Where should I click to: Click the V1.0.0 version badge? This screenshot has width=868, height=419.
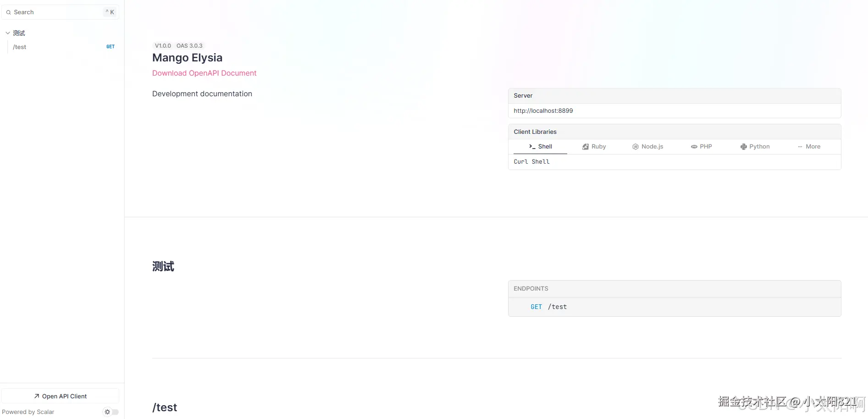click(163, 46)
